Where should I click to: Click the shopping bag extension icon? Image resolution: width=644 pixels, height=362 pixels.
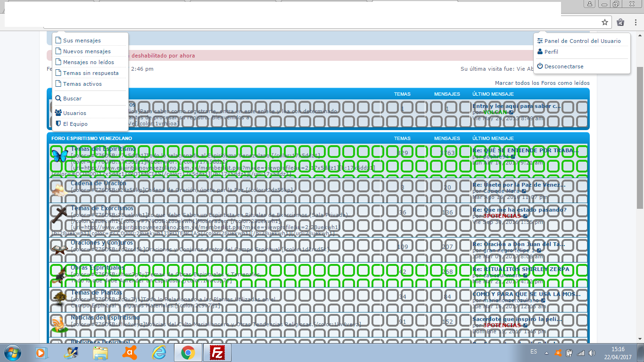620,22
